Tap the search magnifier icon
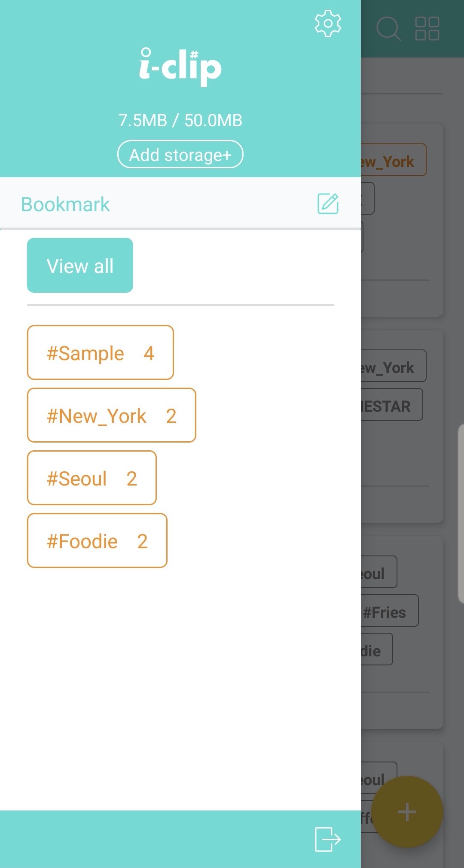Image resolution: width=464 pixels, height=868 pixels. [388, 29]
